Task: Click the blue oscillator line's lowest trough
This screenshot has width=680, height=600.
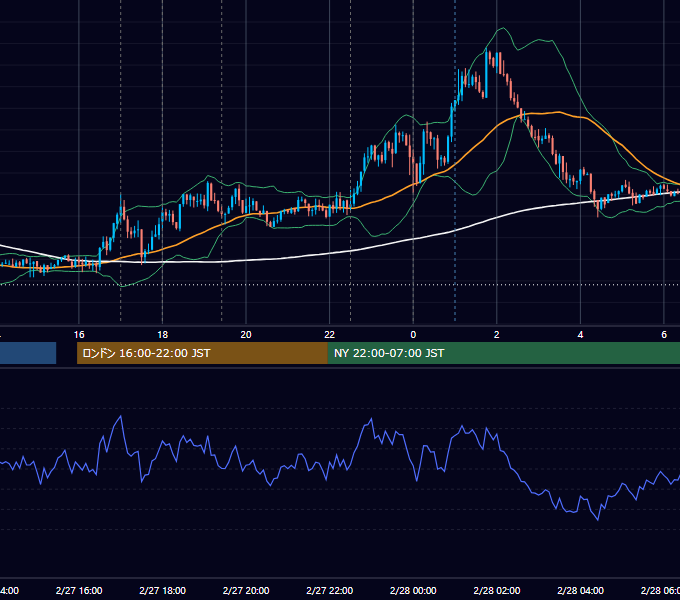Action: [x=598, y=519]
